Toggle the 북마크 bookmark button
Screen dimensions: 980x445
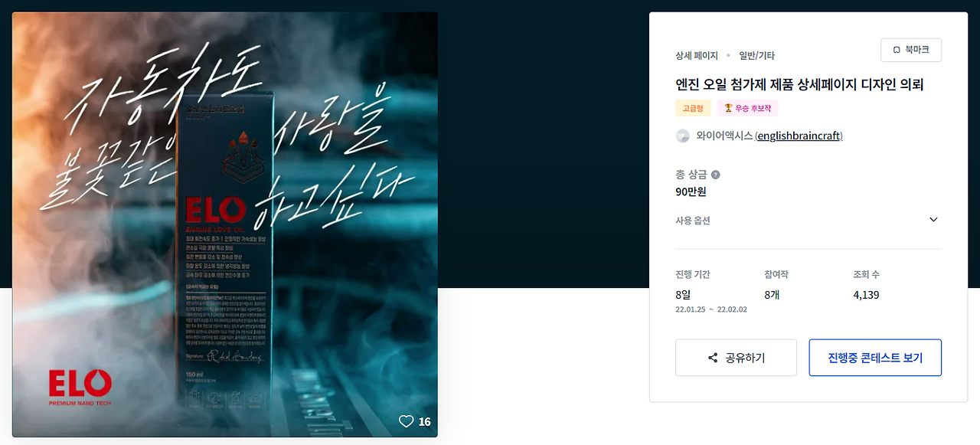point(911,50)
